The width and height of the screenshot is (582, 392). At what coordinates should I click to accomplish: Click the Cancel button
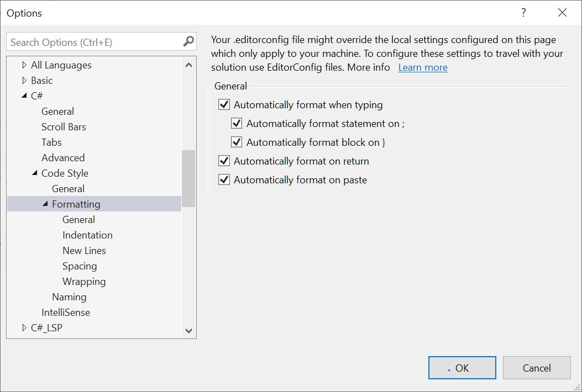537,368
